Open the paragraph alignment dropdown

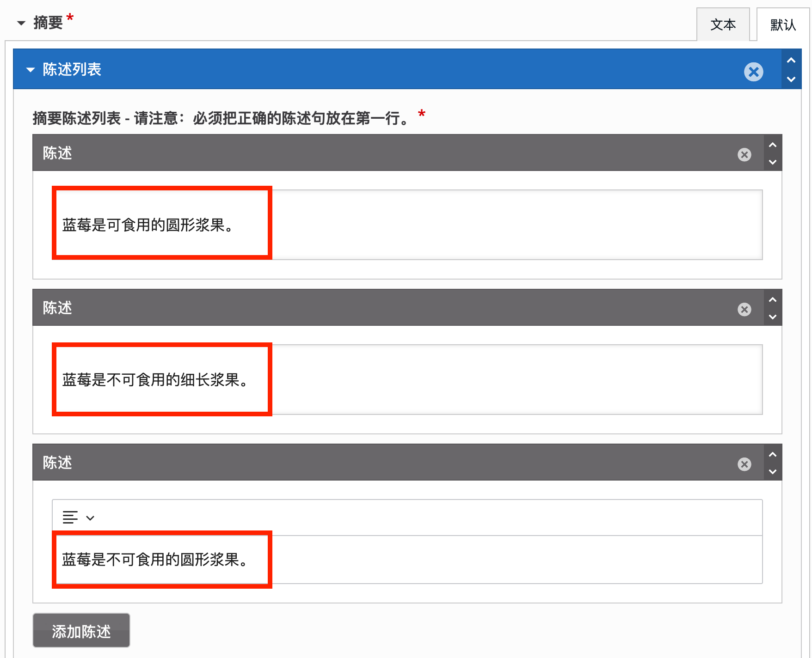(78, 518)
